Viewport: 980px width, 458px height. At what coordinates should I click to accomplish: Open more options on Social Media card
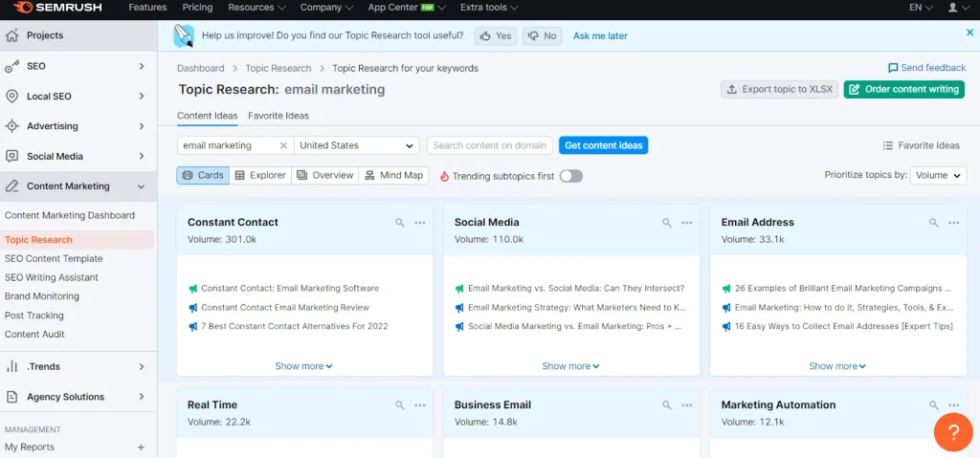coord(687,223)
